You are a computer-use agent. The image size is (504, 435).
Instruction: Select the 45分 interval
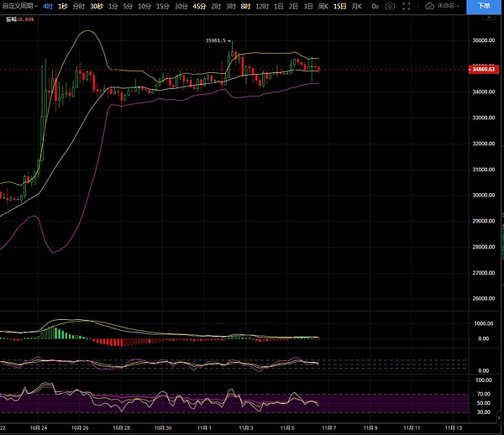(x=199, y=6)
